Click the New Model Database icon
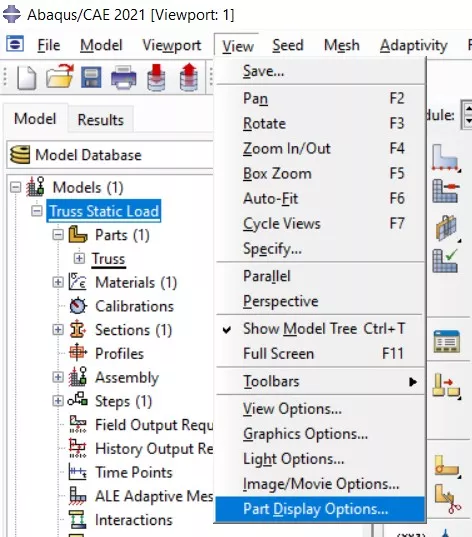This screenshot has height=537, width=472. (27, 77)
